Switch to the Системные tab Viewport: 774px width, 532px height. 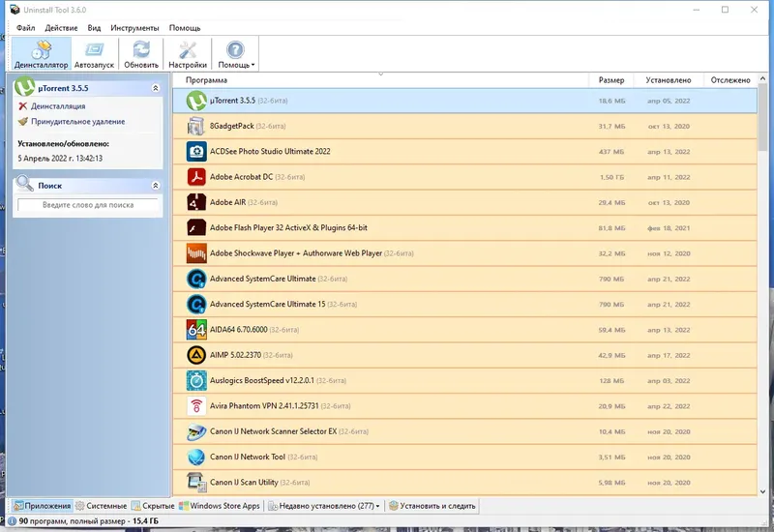click(102, 506)
